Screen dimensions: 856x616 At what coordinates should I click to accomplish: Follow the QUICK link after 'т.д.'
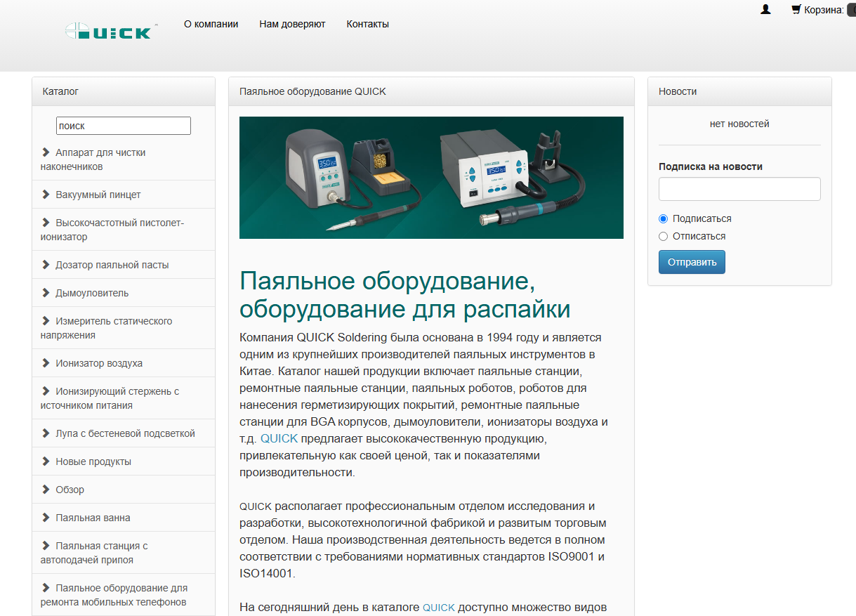279,438
